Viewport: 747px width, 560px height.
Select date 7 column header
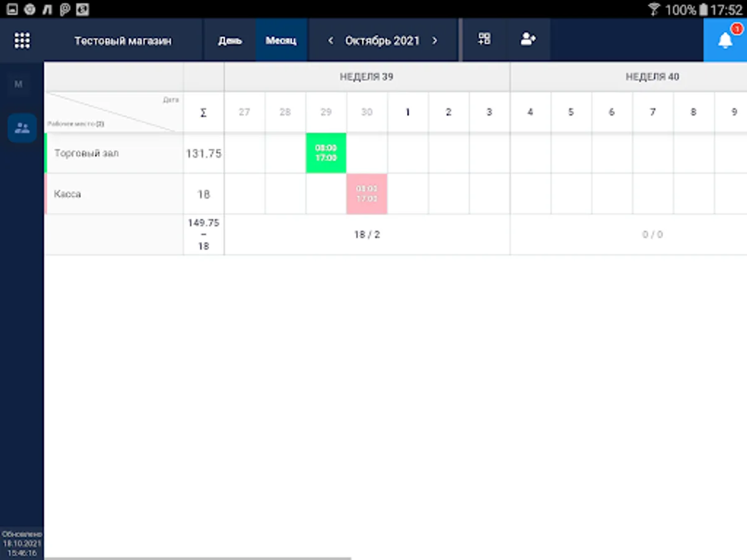click(x=652, y=113)
